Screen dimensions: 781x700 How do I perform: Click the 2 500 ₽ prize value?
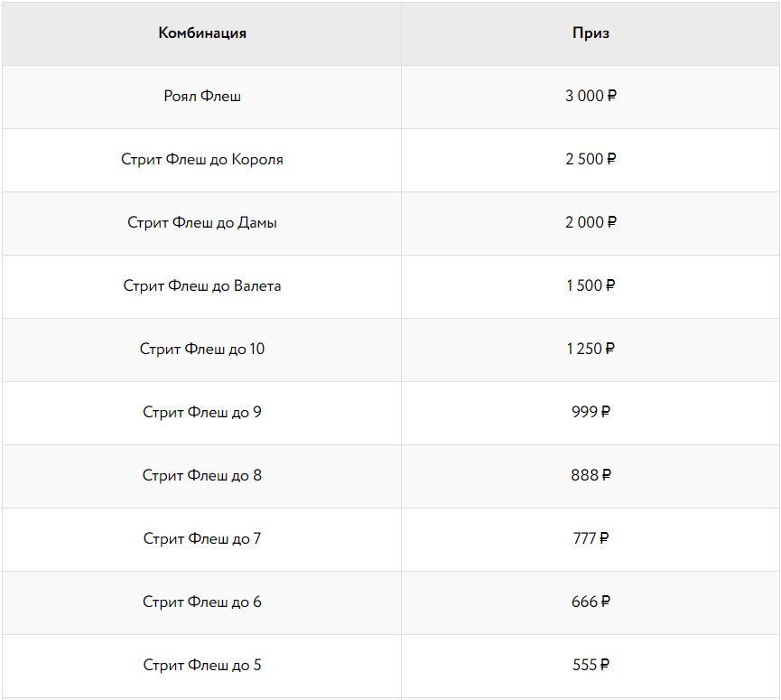(x=590, y=160)
